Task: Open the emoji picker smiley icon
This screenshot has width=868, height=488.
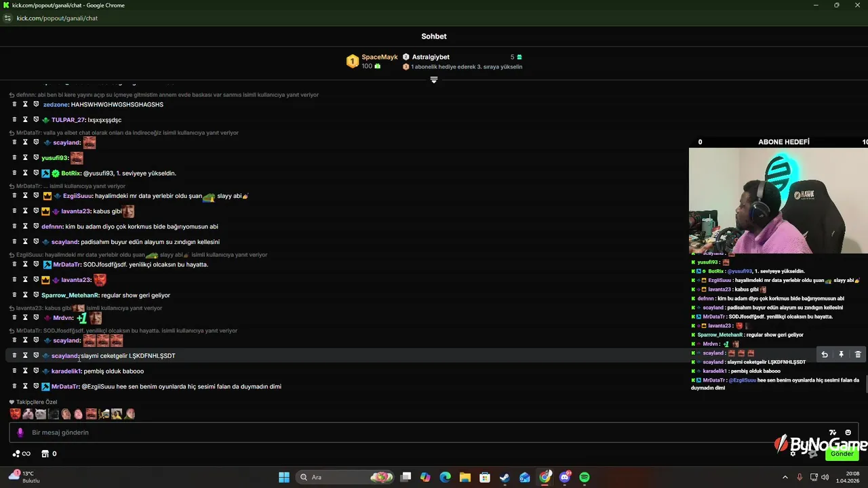Action: (x=848, y=432)
